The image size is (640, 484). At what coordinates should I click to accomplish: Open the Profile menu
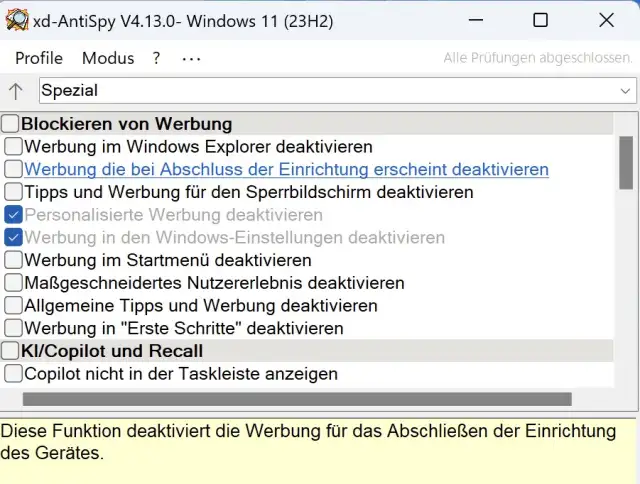point(39,58)
